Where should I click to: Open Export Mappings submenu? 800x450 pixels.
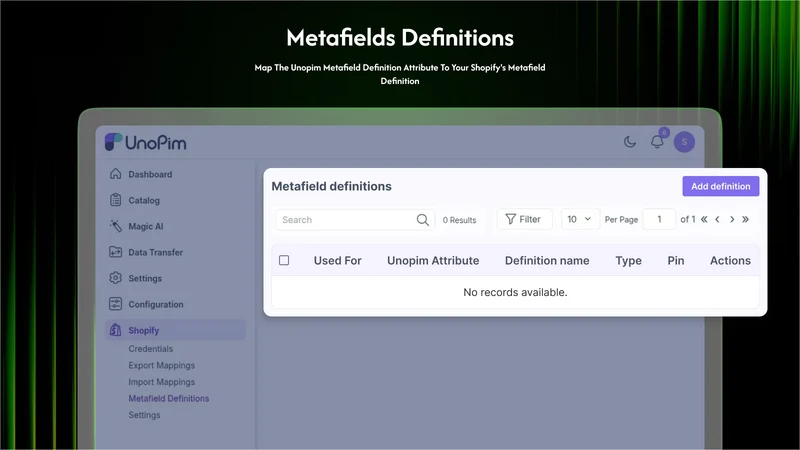point(162,365)
